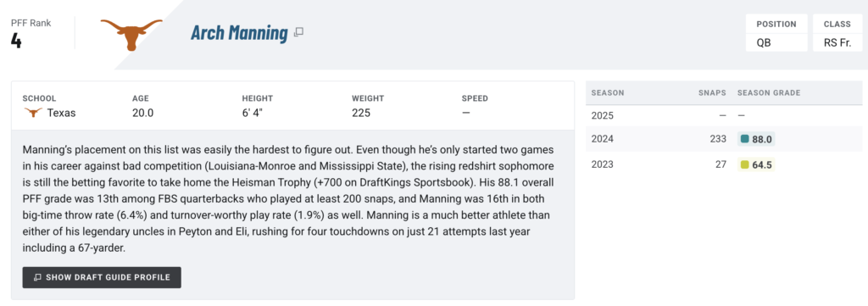
Task: Click the yellow 64.5 grade swatch
Action: click(744, 164)
